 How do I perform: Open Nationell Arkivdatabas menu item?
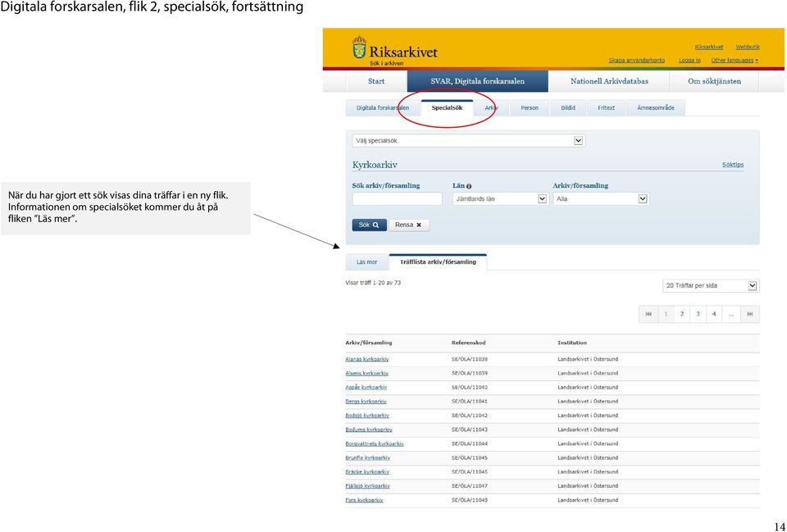[609, 81]
